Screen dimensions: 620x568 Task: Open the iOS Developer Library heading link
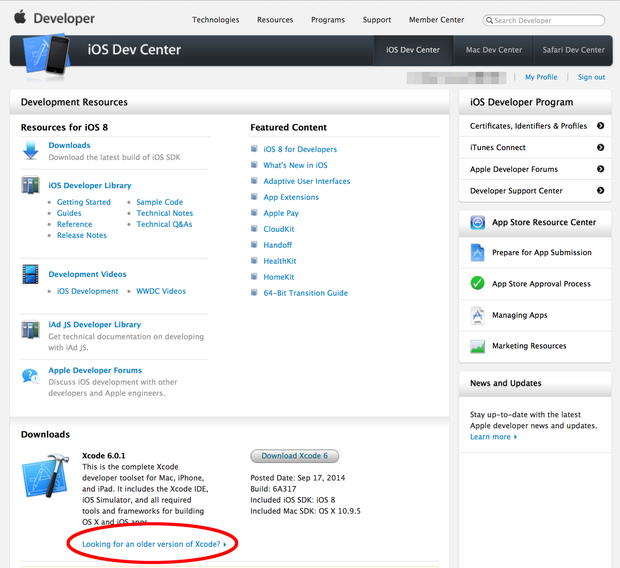90,186
